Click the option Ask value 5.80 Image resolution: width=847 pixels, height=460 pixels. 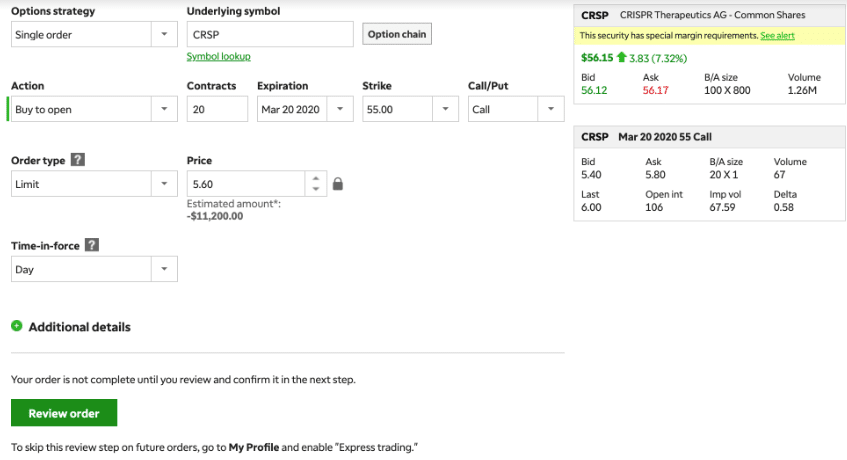[655, 174]
